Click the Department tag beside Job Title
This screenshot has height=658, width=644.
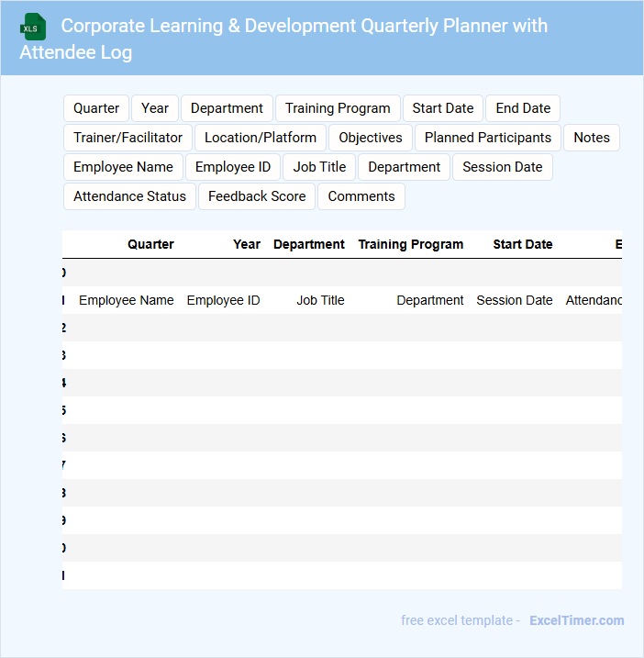404,167
